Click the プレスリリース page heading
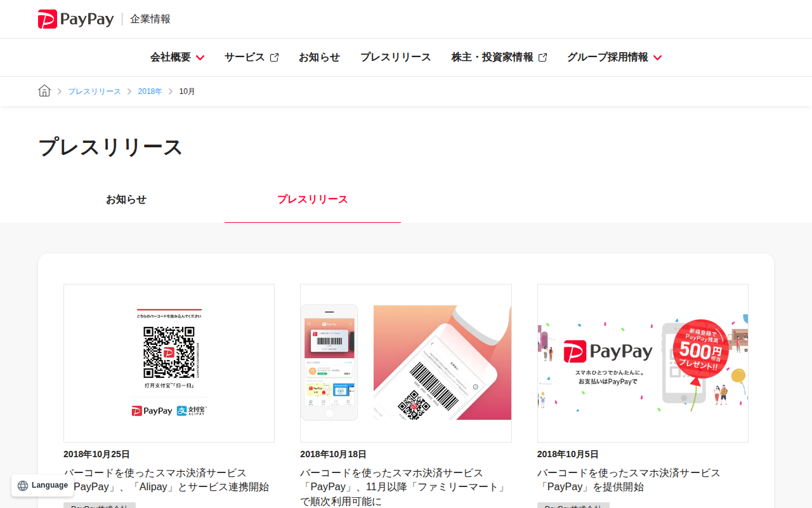The width and height of the screenshot is (812, 508). (110, 147)
